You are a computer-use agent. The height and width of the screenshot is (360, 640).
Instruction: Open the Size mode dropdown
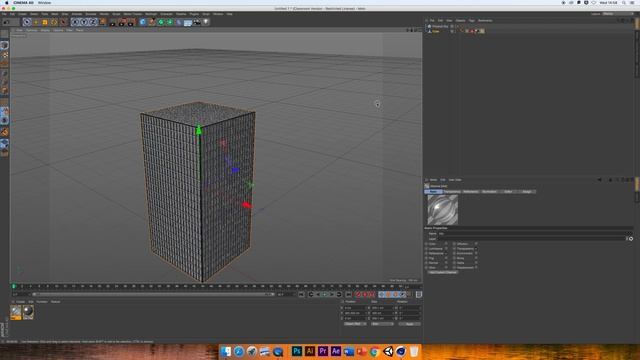[x=382, y=324]
